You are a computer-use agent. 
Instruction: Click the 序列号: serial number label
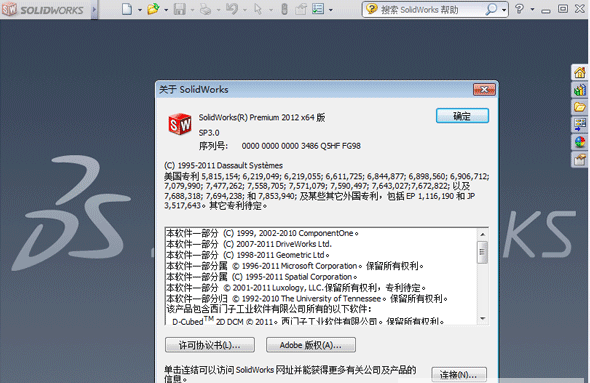click(x=213, y=146)
